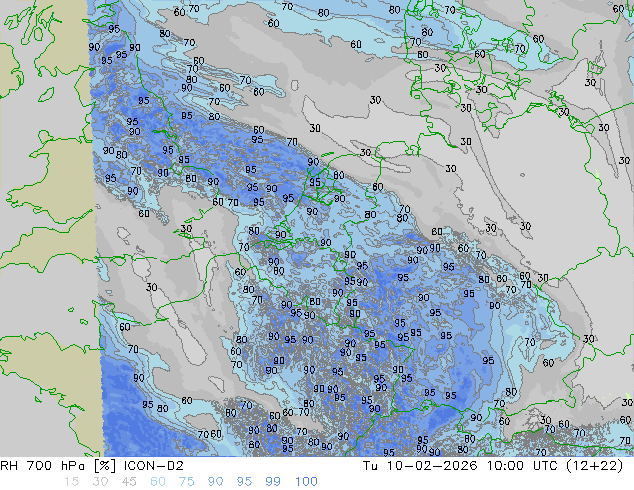
Task: Select legend value 75 in bottom color scale
Action: (186, 482)
